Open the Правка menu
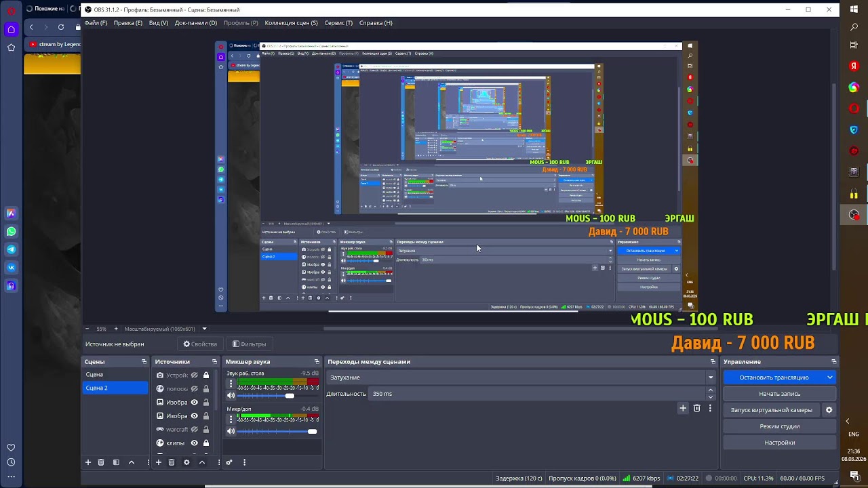 click(128, 23)
